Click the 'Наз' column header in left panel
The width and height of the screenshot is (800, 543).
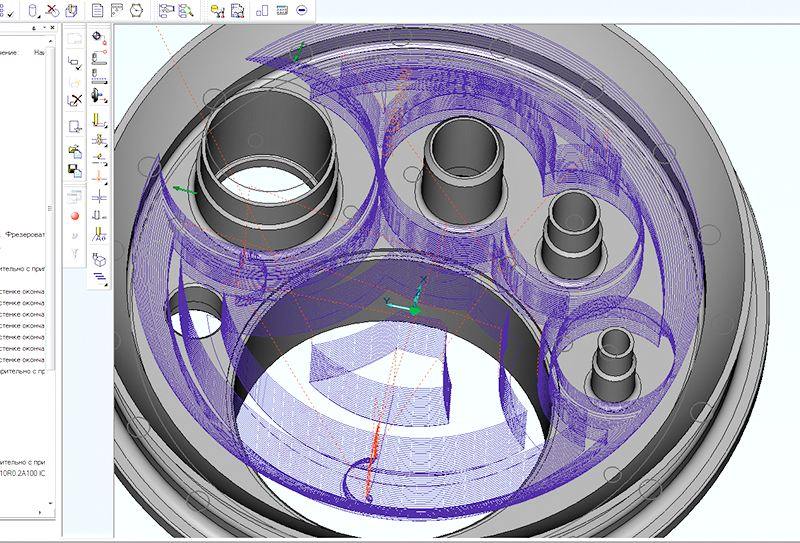point(39,51)
